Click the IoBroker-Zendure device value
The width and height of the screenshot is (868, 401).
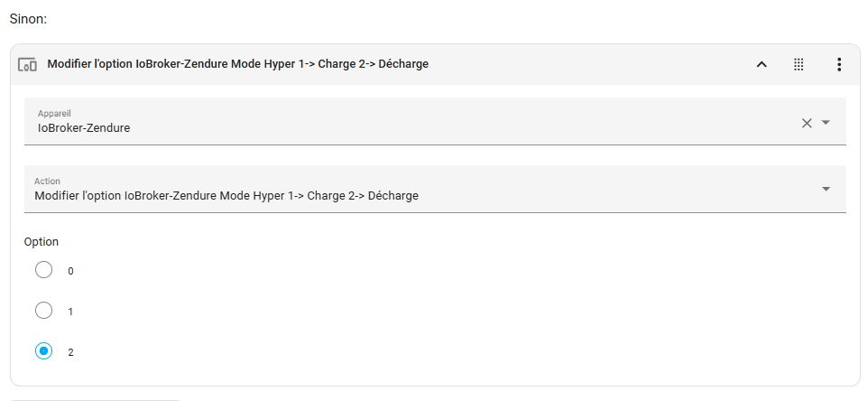coord(84,128)
